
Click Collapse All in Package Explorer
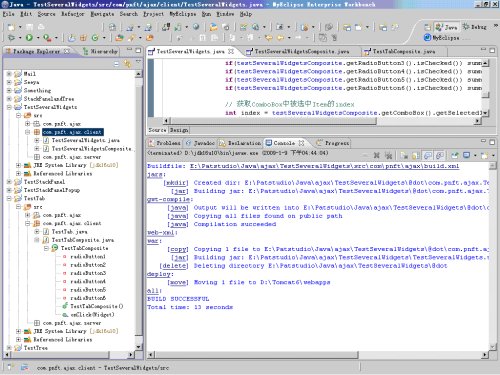(x=116, y=63)
